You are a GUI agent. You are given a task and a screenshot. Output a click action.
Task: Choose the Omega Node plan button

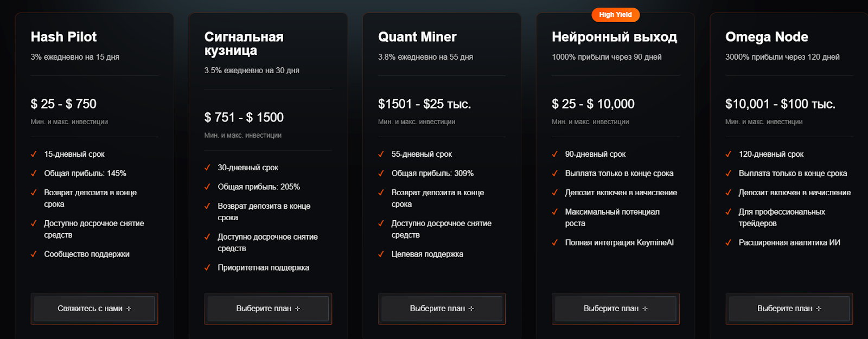coord(789,309)
